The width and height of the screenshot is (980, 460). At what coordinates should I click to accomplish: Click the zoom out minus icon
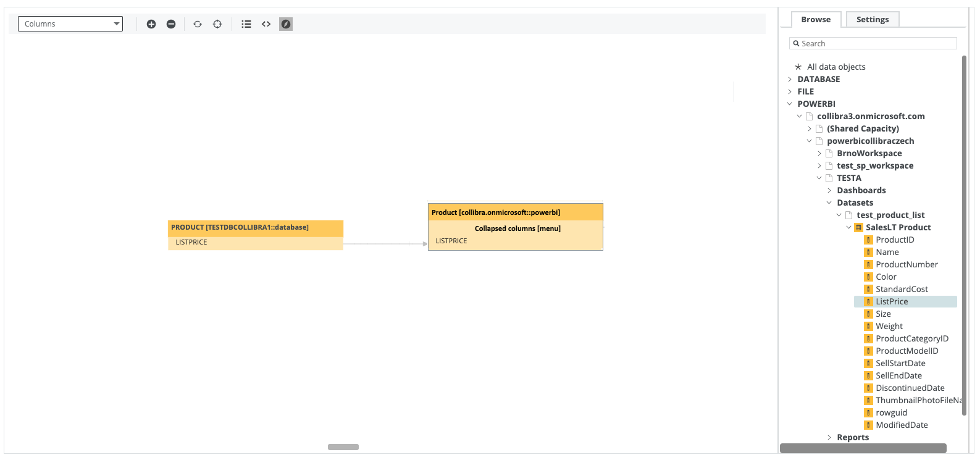[x=171, y=24]
